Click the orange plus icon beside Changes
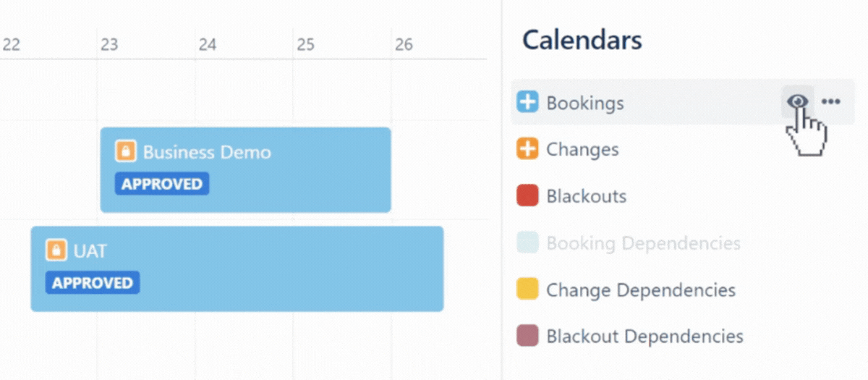The height and width of the screenshot is (380, 868). tap(527, 149)
